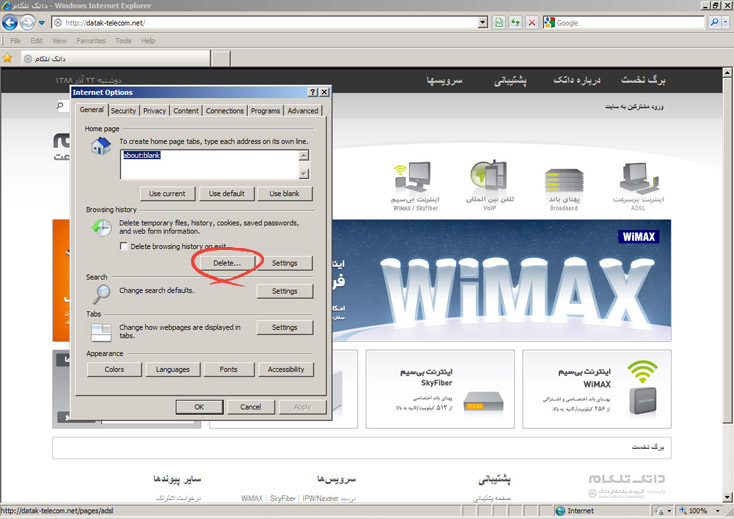Click the ADSL computer icon

pyautogui.click(x=639, y=178)
